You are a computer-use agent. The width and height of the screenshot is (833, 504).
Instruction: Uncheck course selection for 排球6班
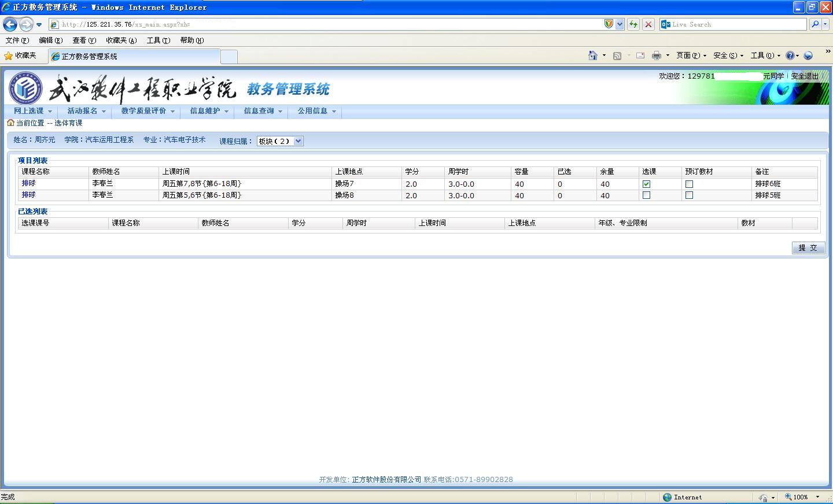[646, 184]
